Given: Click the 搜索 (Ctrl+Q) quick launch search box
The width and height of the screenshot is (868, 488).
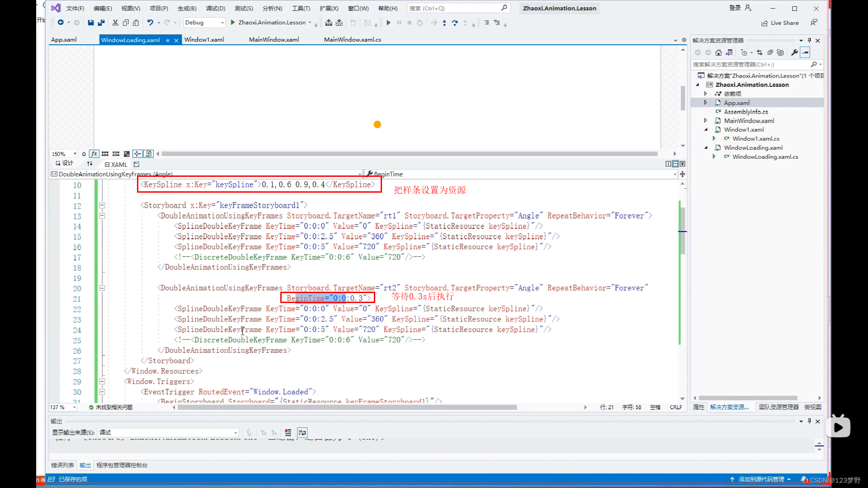Looking at the screenshot, I should coord(458,8).
